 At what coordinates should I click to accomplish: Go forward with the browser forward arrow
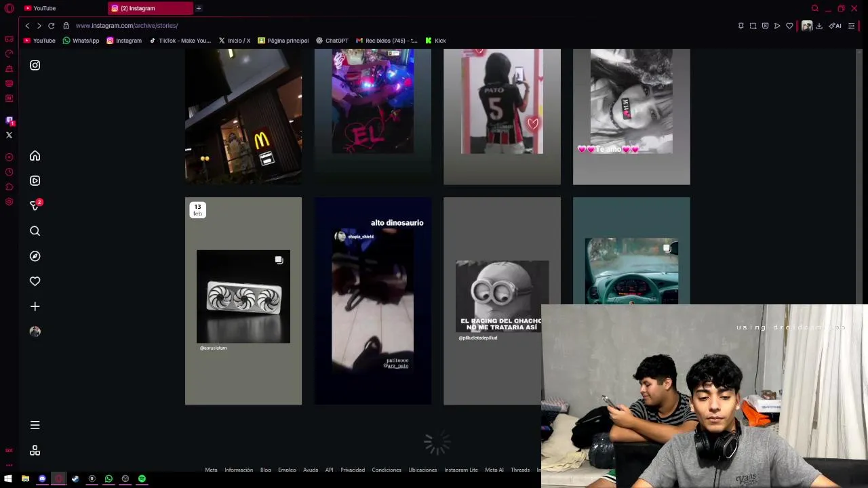pos(39,26)
